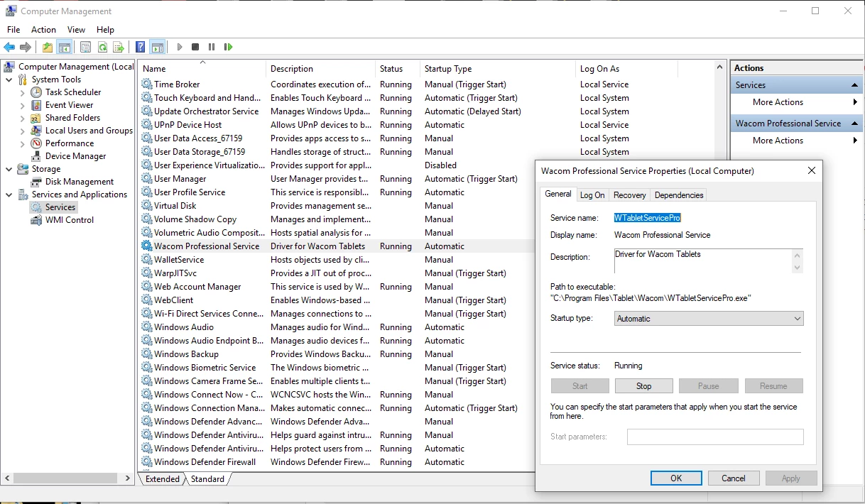Switch to the Log On tab

point(592,195)
